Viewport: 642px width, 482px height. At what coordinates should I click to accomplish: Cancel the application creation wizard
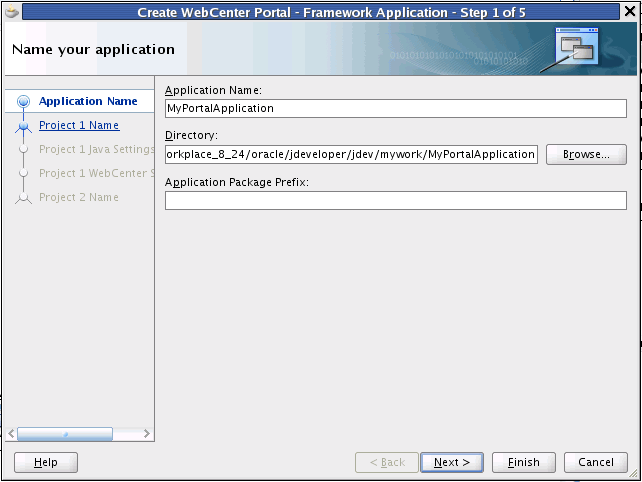point(596,462)
